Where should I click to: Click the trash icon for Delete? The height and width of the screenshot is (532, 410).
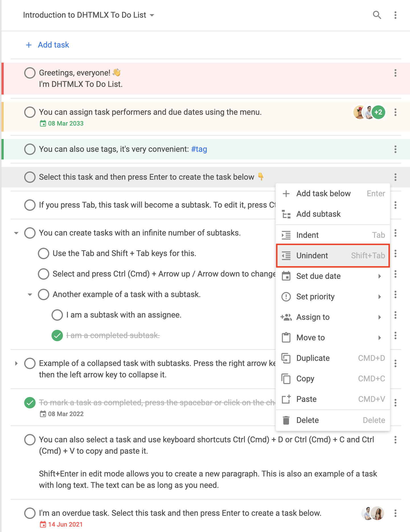tap(286, 420)
